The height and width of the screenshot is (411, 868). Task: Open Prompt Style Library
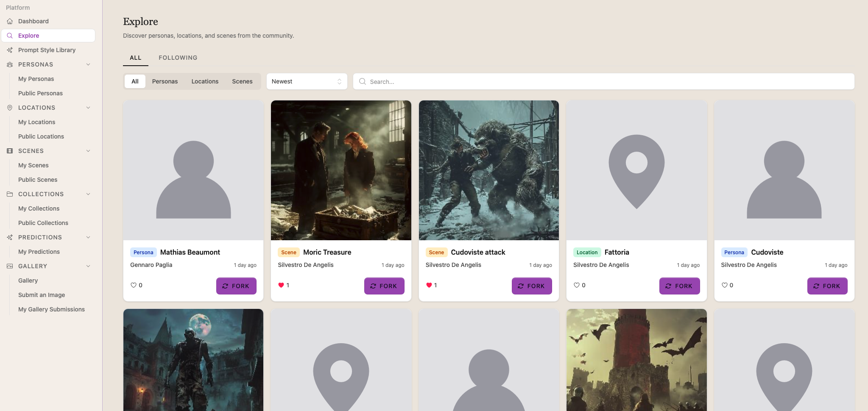pos(47,50)
